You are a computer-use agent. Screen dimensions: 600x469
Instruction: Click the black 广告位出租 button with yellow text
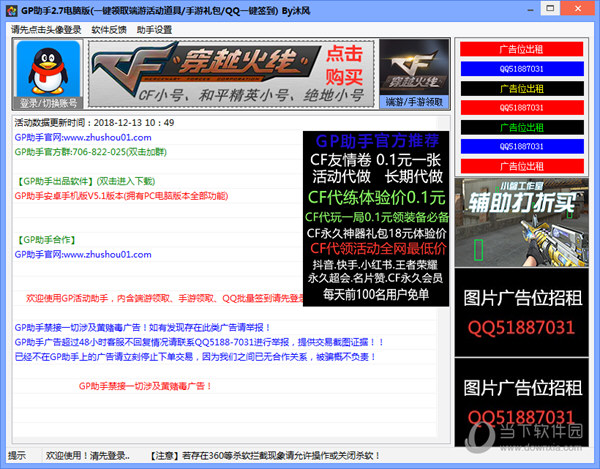[x=522, y=88]
